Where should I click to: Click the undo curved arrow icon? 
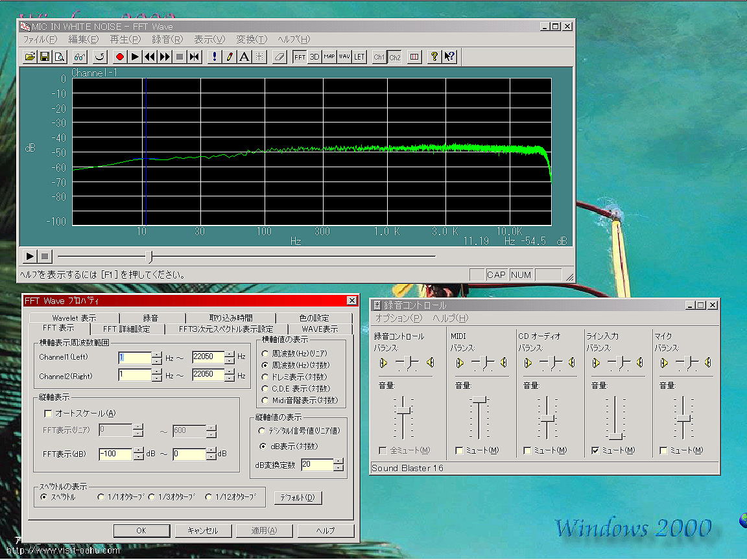coord(100,57)
